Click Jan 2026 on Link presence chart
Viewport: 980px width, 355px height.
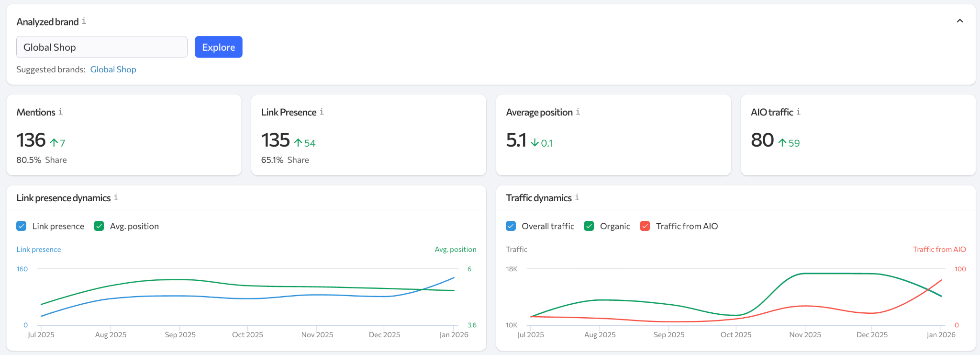point(454,334)
